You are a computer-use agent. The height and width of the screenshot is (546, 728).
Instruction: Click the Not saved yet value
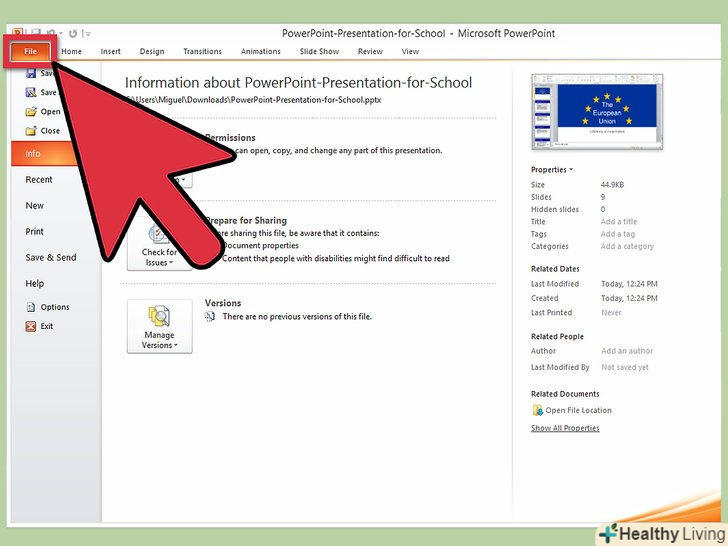click(x=625, y=367)
